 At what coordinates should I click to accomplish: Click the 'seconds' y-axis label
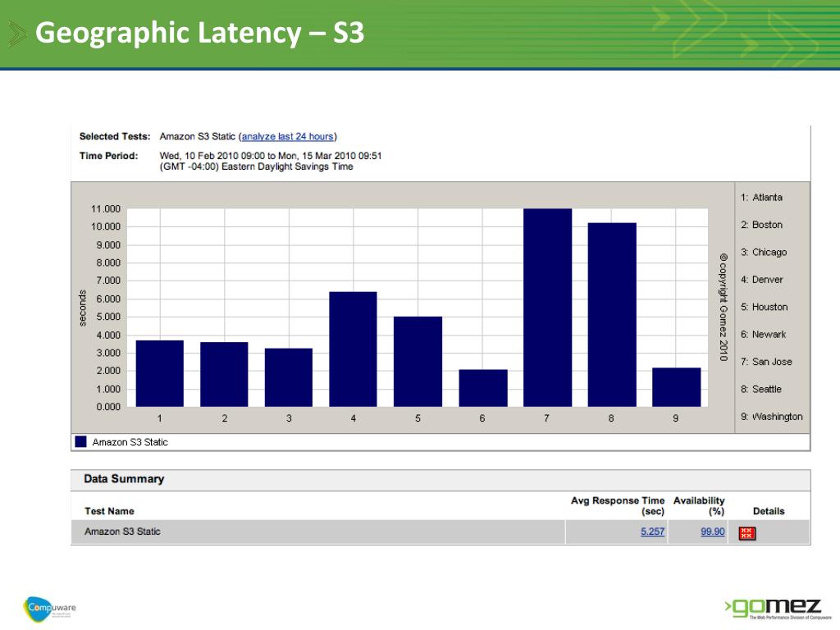pyautogui.click(x=83, y=308)
